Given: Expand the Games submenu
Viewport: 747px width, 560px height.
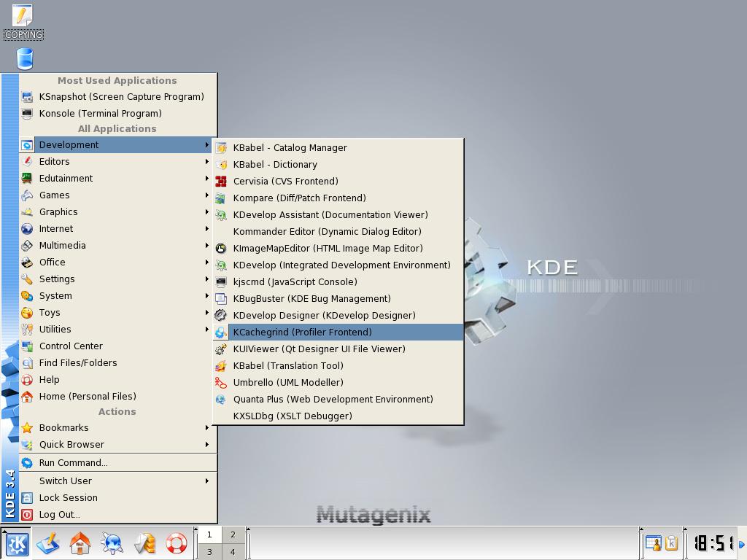Looking at the screenshot, I should click(118, 195).
